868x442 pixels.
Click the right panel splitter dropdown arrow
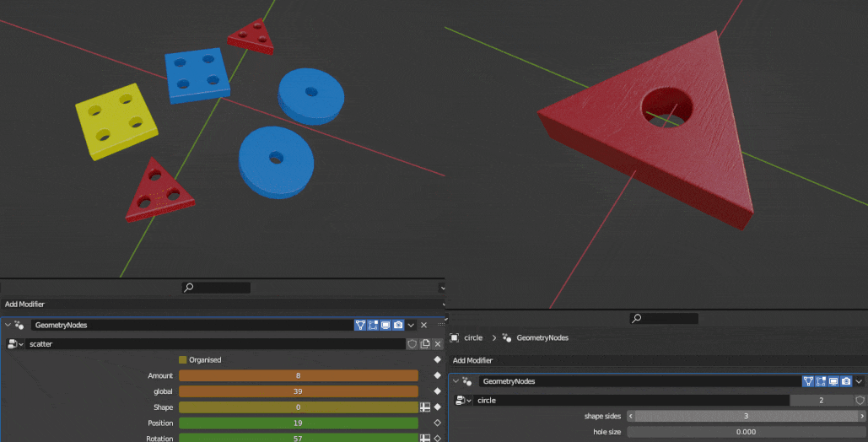coord(447,319)
